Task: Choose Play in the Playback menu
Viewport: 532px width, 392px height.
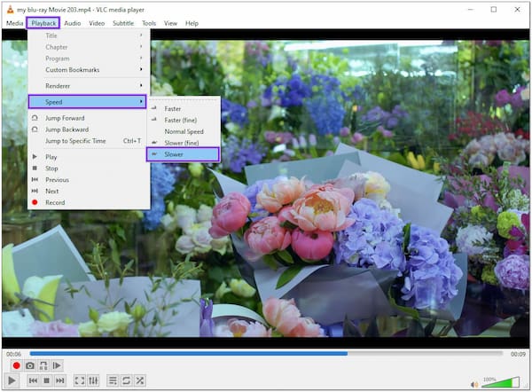Action: coord(89,157)
